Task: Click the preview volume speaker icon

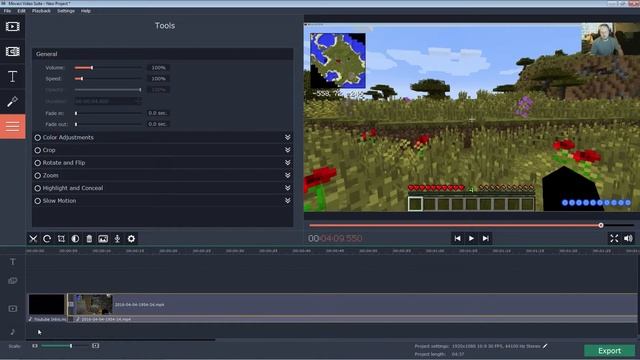Action: point(628,238)
